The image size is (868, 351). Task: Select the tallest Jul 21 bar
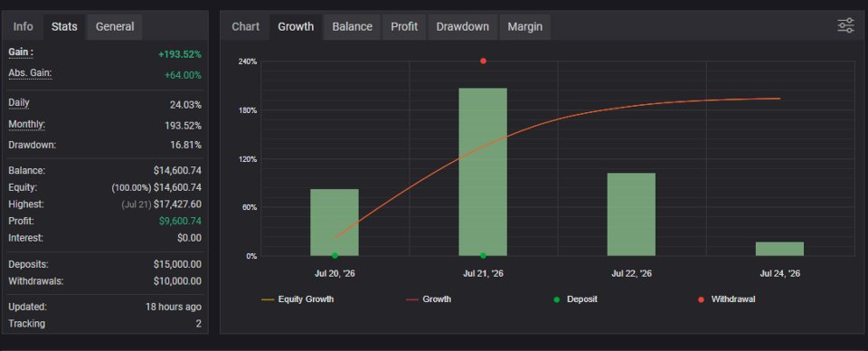(483, 172)
